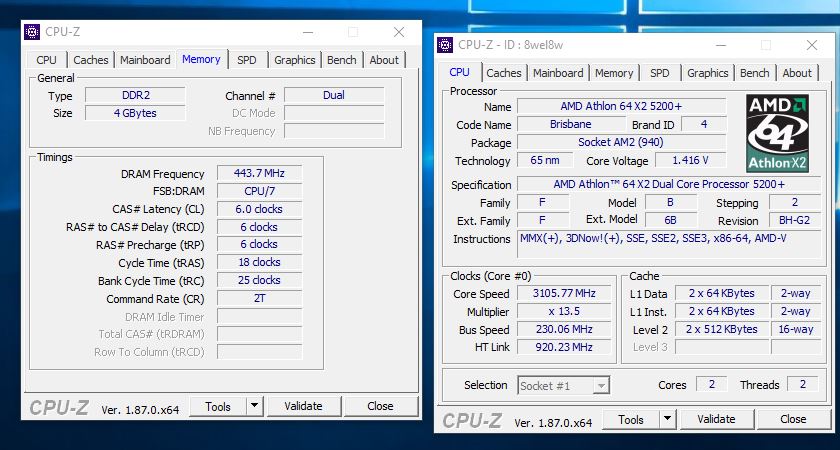Image resolution: width=840 pixels, height=450 pixels.
Task: Click the 25 clocks Bank Cycle Time value
Action: 259,280
